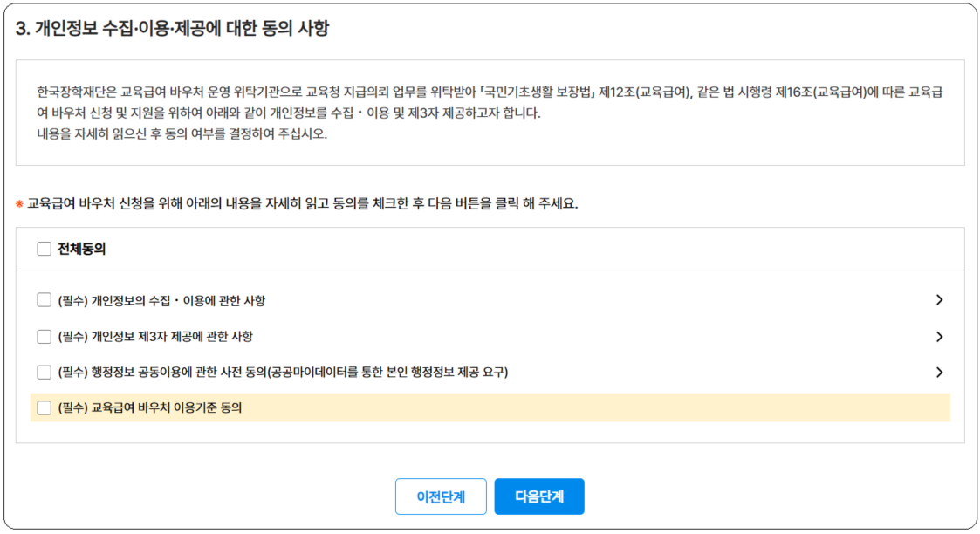Expand the 개인정보 제3자 제공 details chevron
Viewport: 980px width, 534px height.
click(x=940, y=336)
